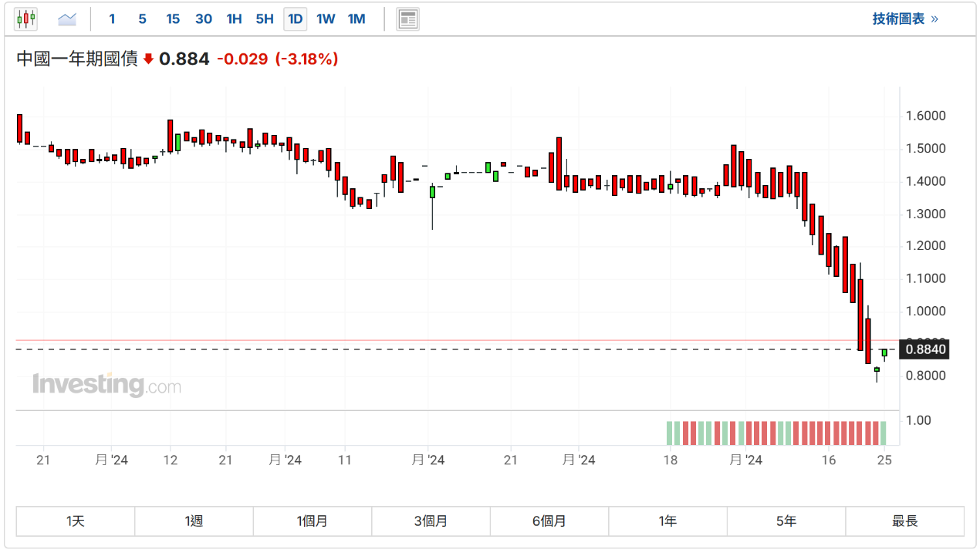Set the interval to 5 minutes
980x553 pixels.
[x=142, y=19]
